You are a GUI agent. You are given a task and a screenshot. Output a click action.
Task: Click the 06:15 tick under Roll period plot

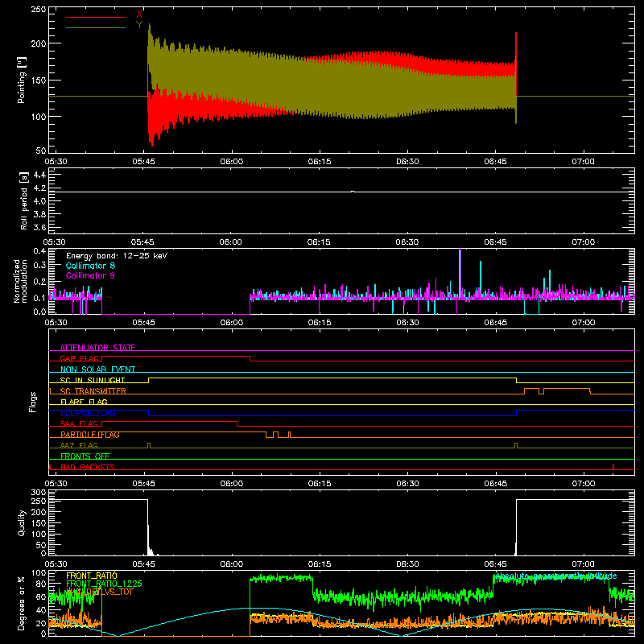[319, 242]
